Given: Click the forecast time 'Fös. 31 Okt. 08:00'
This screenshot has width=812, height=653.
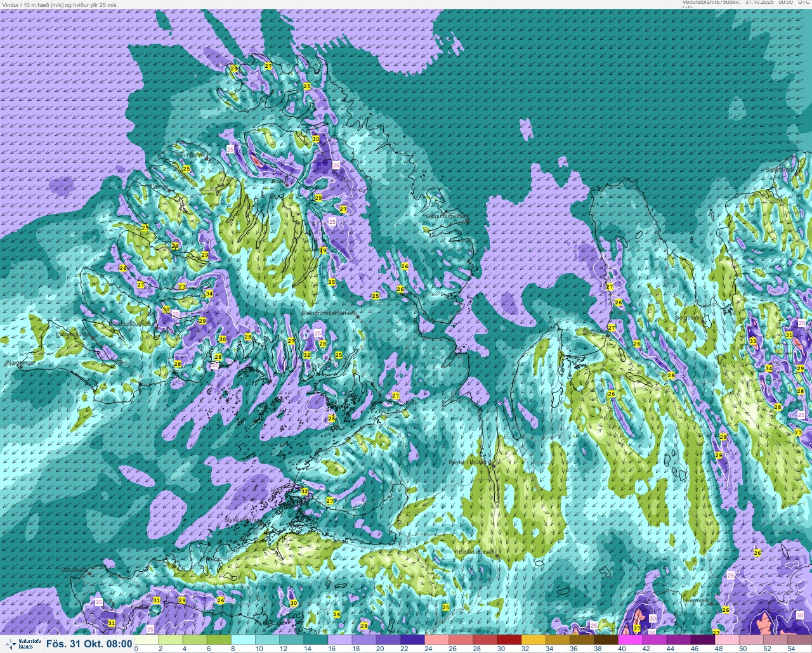Looking at the screenshot, I should (89, 644).
